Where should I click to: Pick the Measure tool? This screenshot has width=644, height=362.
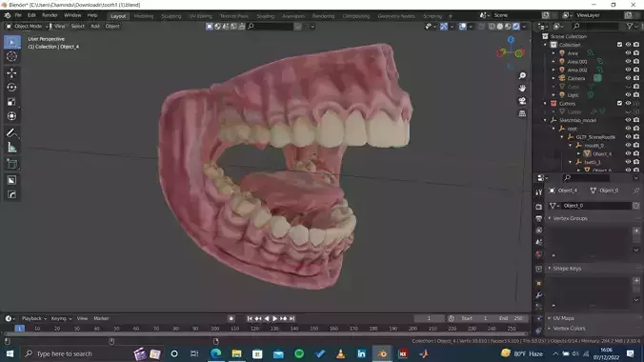11,147
